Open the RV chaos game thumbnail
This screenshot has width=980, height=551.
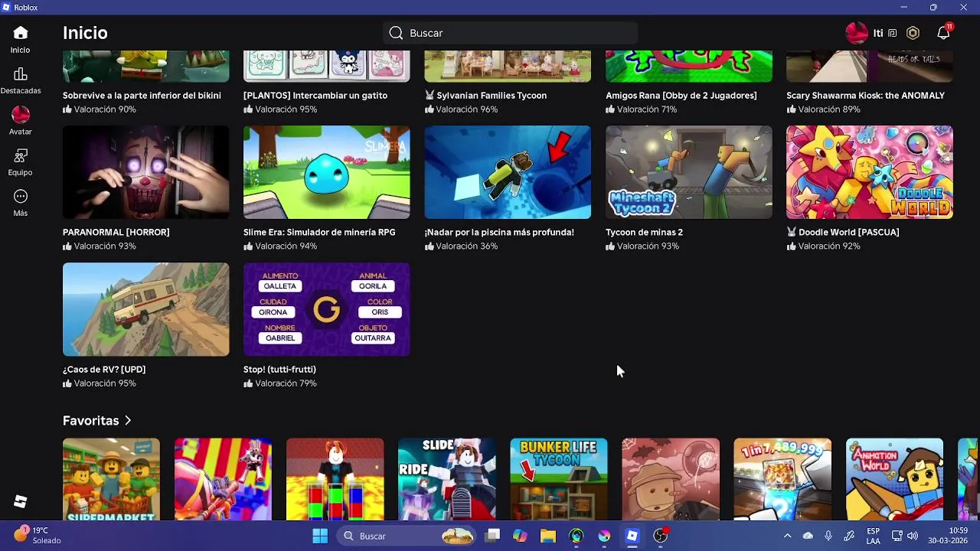coord(145,309)
